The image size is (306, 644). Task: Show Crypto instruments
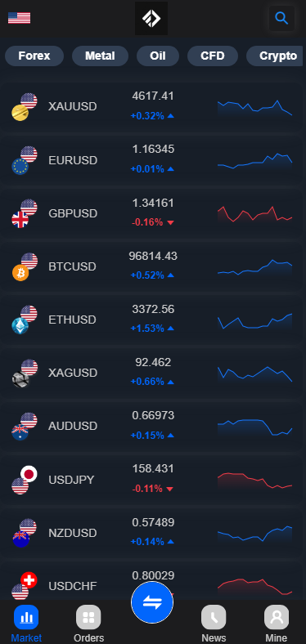[276, 56]
